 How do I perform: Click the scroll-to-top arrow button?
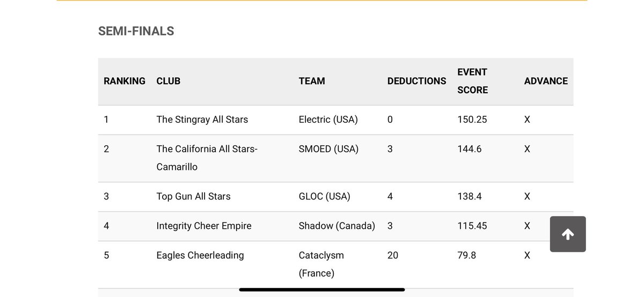tap(568, 234)
